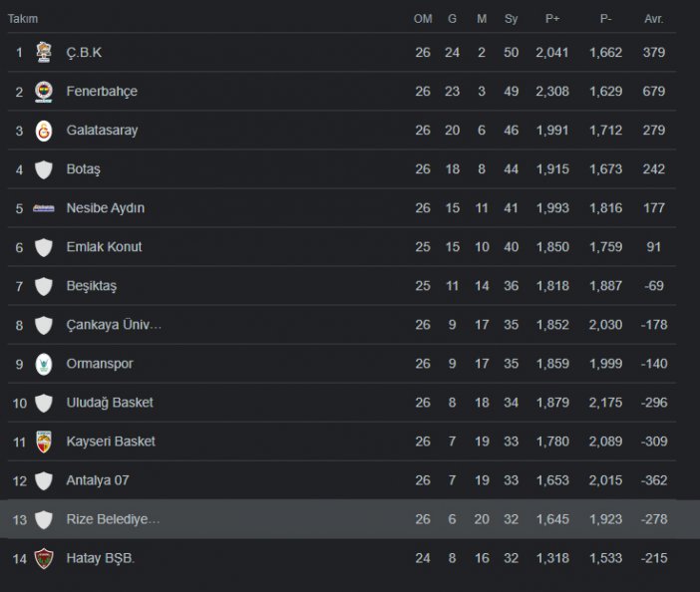Open the Antalya 07 team link

coord(98,480)
